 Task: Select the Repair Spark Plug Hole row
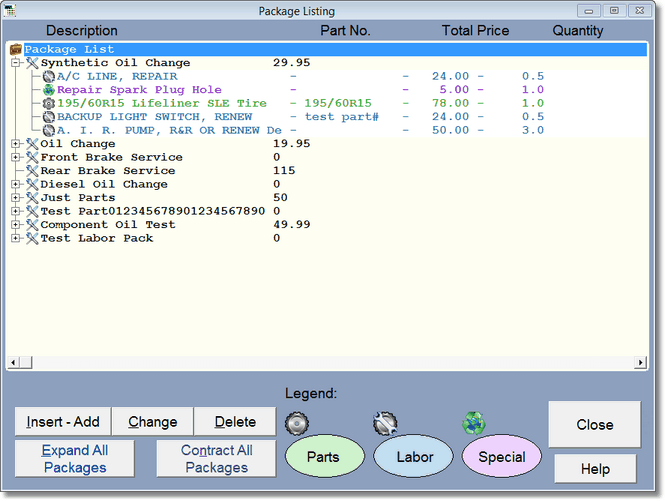pos(328,90)
